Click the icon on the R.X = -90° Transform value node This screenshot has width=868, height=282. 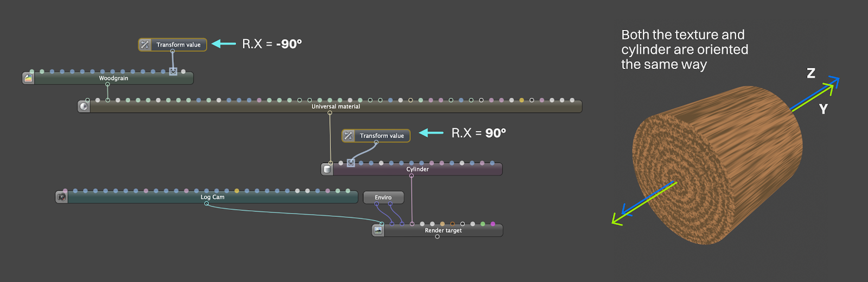click(145, 45)
